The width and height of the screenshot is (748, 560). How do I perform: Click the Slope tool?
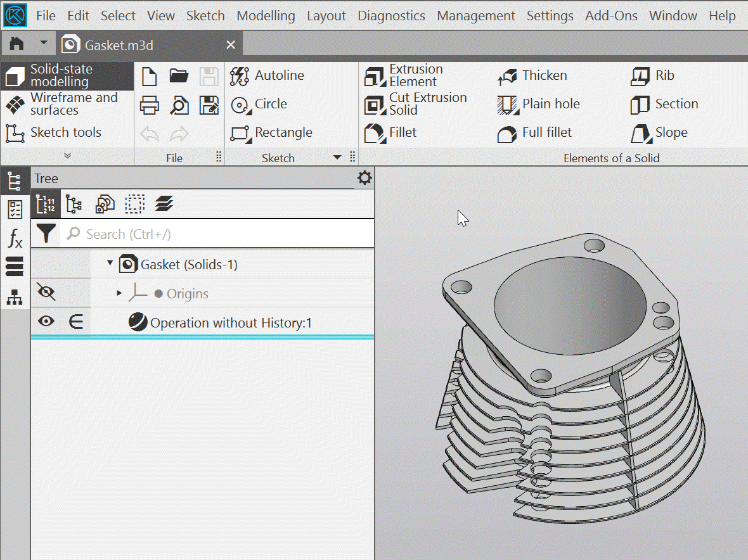point(659,133)
